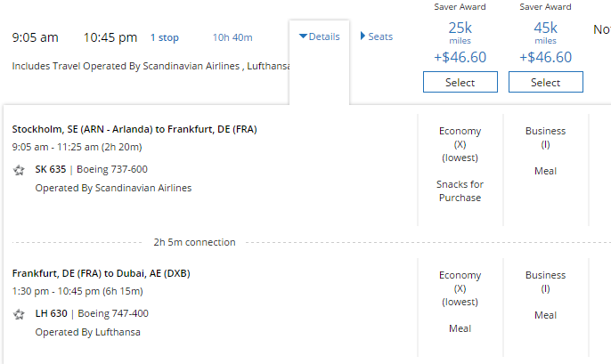This screenshot has height=364, width=611.
Task: Click the Star Alliance icon beside SK 635
Action: point(19,169)
